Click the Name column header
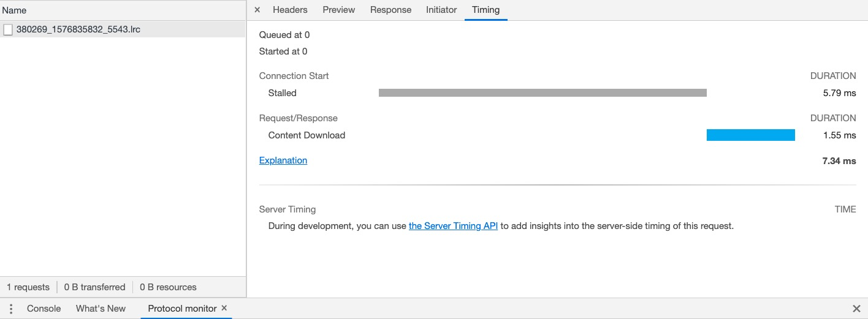 (14, 10)
